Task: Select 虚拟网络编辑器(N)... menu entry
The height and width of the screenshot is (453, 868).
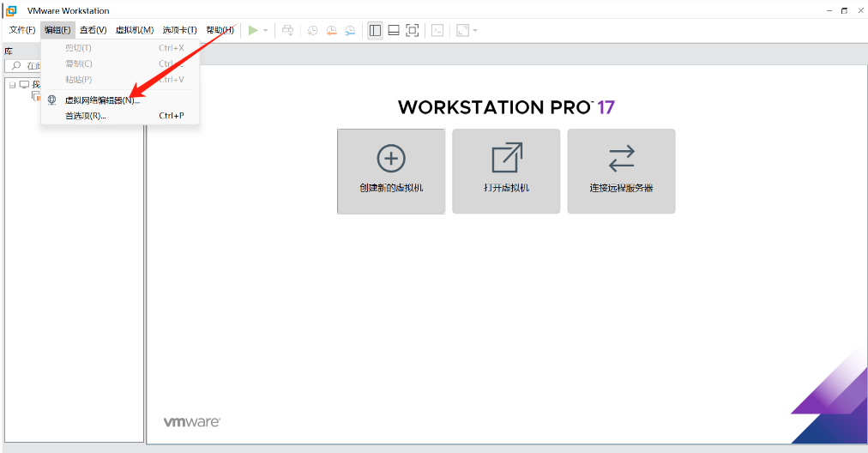Action: point(120,100)
